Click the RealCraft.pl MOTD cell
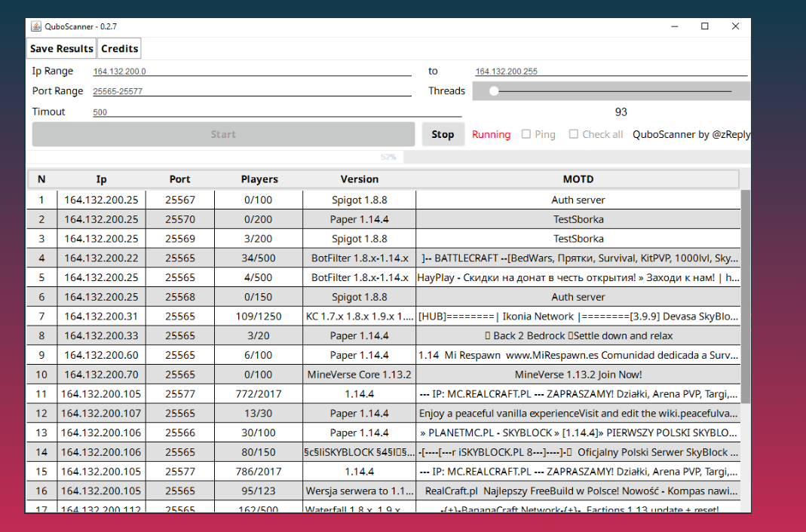Image resolution: width=806 pixels, height=532 pixels. point(578,491)
